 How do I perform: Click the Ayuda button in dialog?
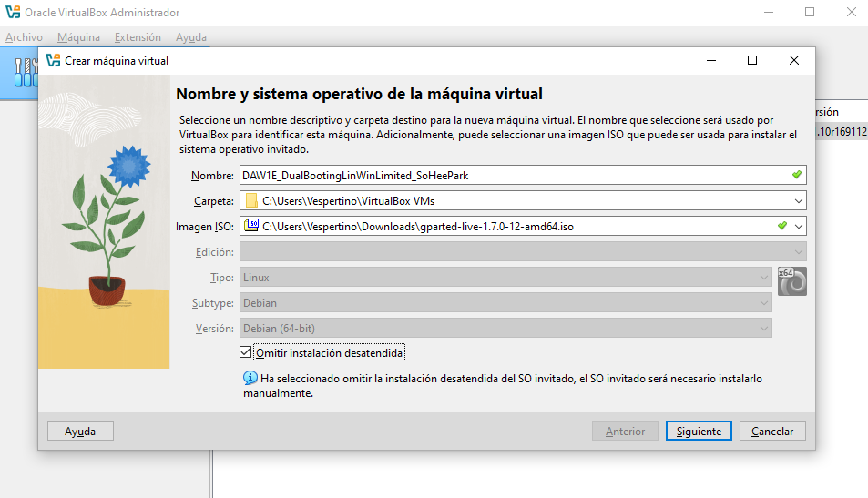tap(80, 431)
